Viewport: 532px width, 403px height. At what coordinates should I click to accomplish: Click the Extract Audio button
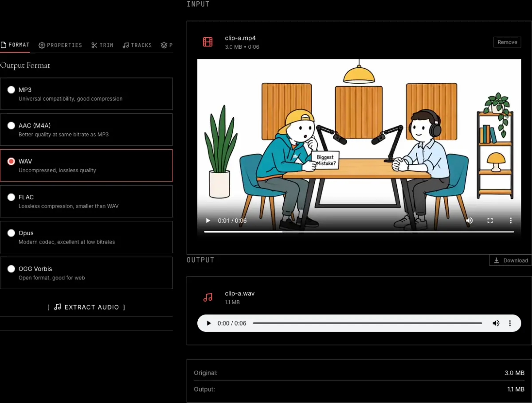[86, 307]
